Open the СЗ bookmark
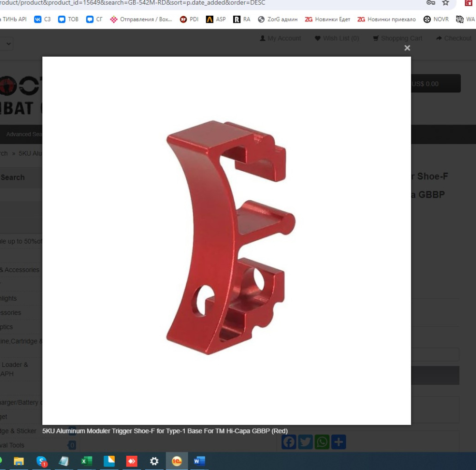 pyautogui.click(x=42, y=20)
